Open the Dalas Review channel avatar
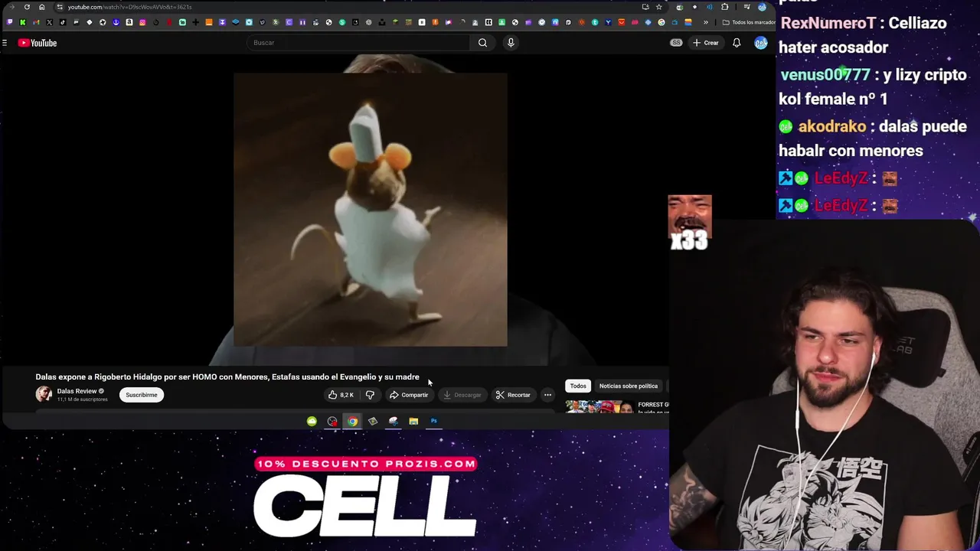The height and width of the screenshot is (551, 980). (44, 394)
